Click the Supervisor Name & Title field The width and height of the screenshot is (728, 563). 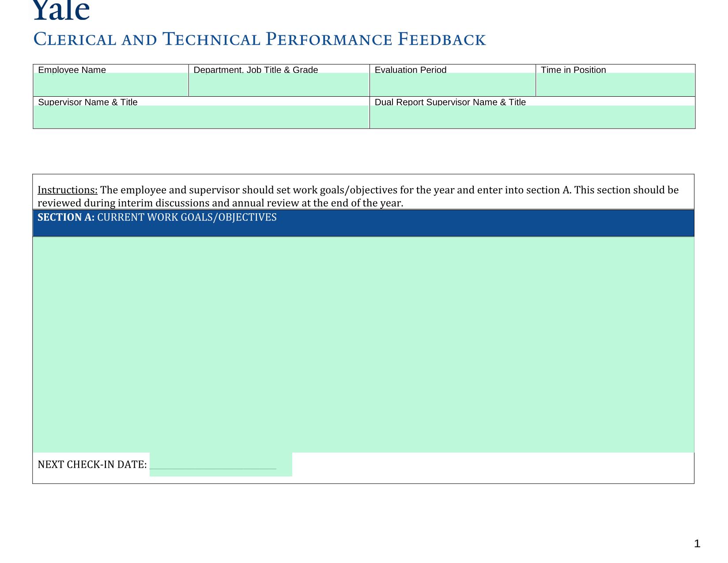coord(201,117)
